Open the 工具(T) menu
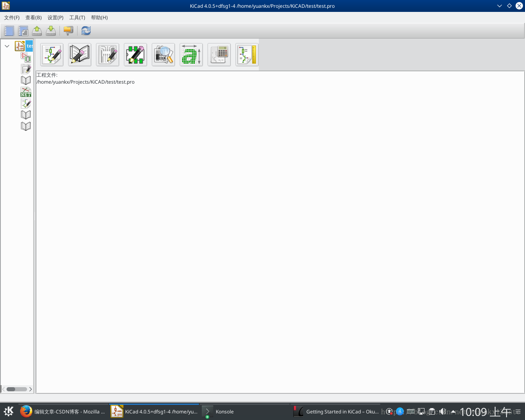This screenshot has width=525, height=420. pyautogui.click(x=77, y=18)
